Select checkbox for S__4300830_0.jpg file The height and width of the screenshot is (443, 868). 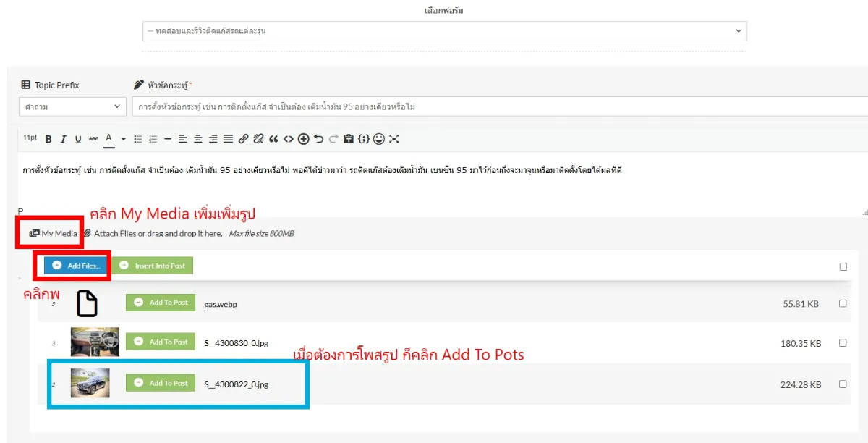coord(843,343)
